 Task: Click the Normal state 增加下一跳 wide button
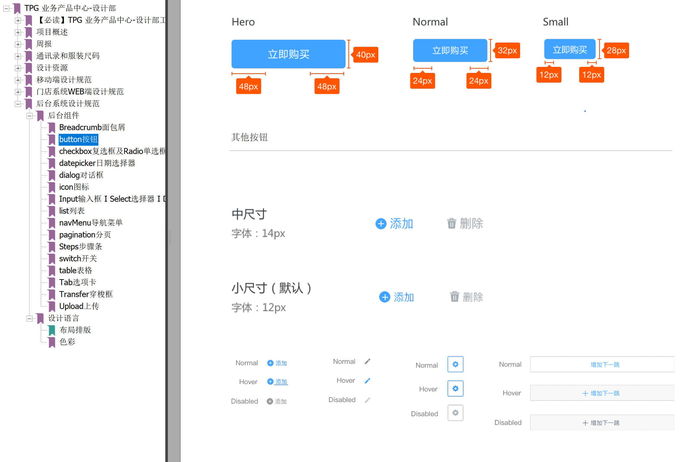(x=602, y=365)
